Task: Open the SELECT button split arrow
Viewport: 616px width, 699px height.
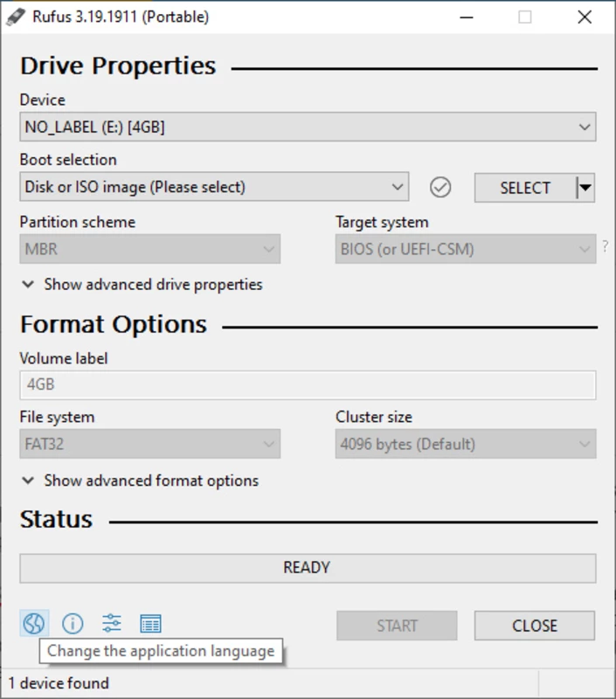Action: point(585,188)
